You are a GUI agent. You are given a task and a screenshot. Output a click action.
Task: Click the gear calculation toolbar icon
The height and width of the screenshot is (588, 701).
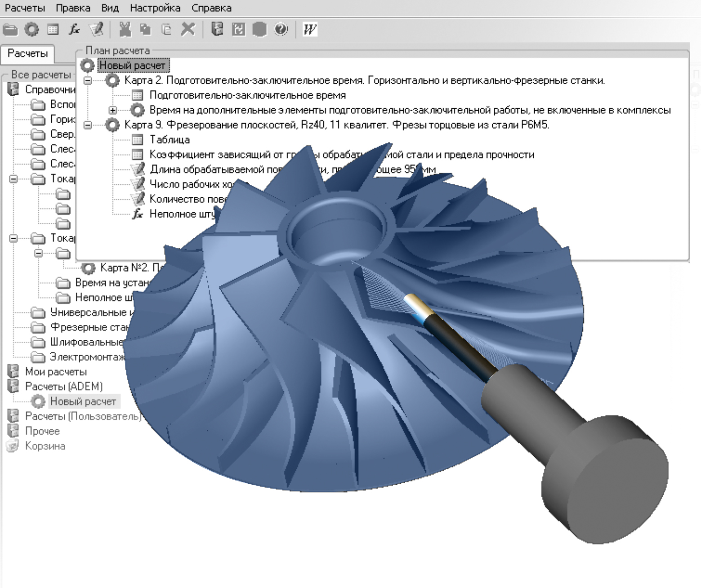tap(31, 30)
